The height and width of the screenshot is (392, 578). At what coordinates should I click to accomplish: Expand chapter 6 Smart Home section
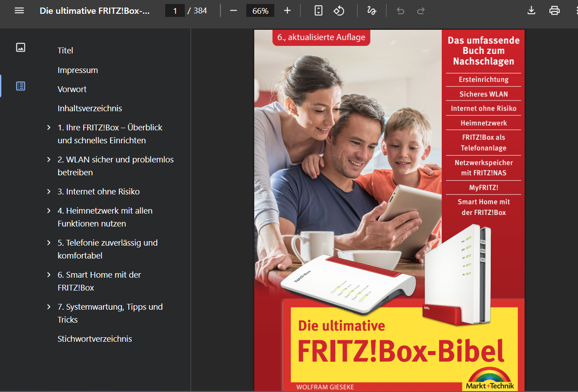(x=49, y=275)
